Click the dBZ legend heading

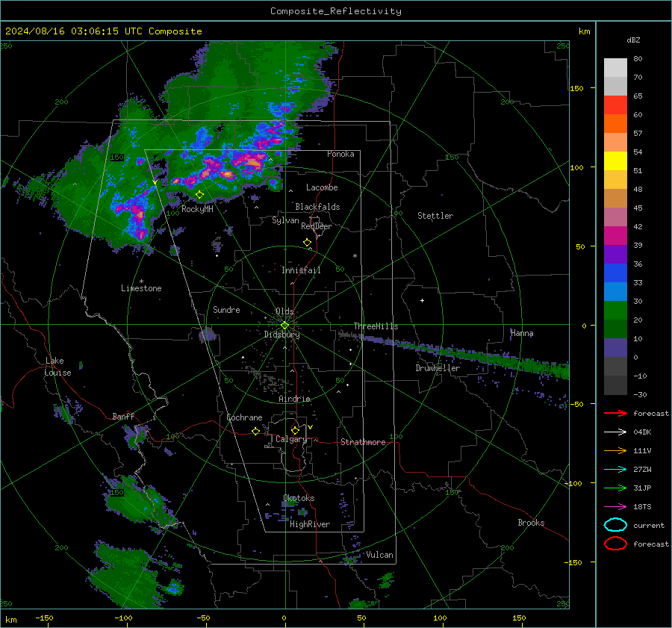coord(633,40)
